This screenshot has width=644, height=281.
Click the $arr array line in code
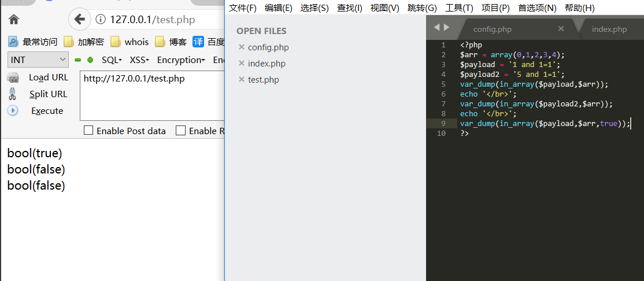click(513, 54)
